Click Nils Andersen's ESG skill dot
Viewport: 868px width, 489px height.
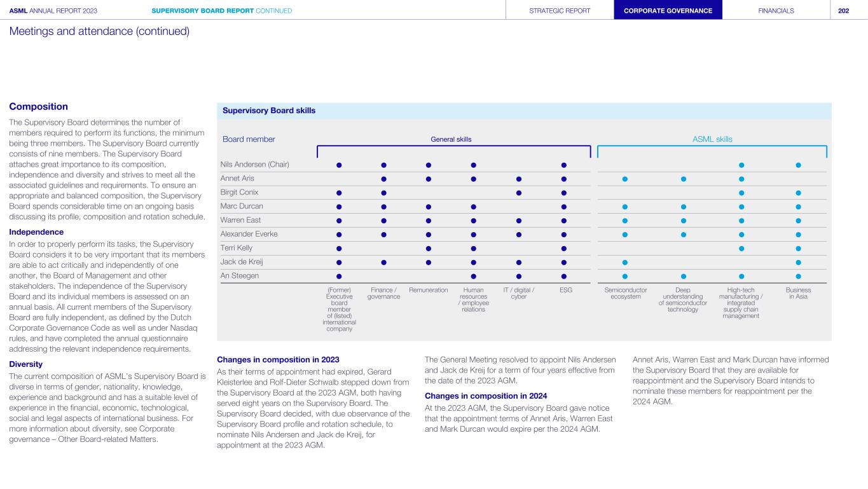click(x=564, y=165)
